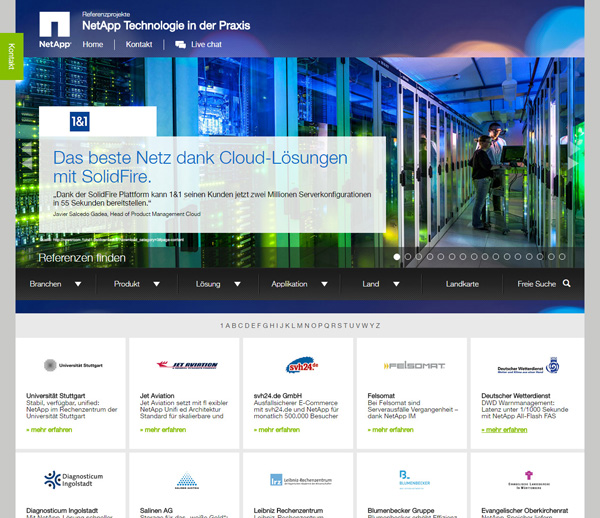Filter references by number 1
This screenshot has width=600, height=518.
222,326
